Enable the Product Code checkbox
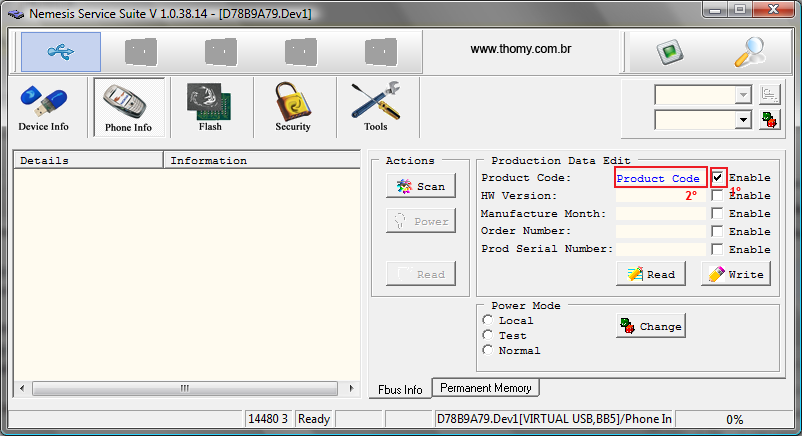Screen dimensions: 802x436 coord(718,178)
